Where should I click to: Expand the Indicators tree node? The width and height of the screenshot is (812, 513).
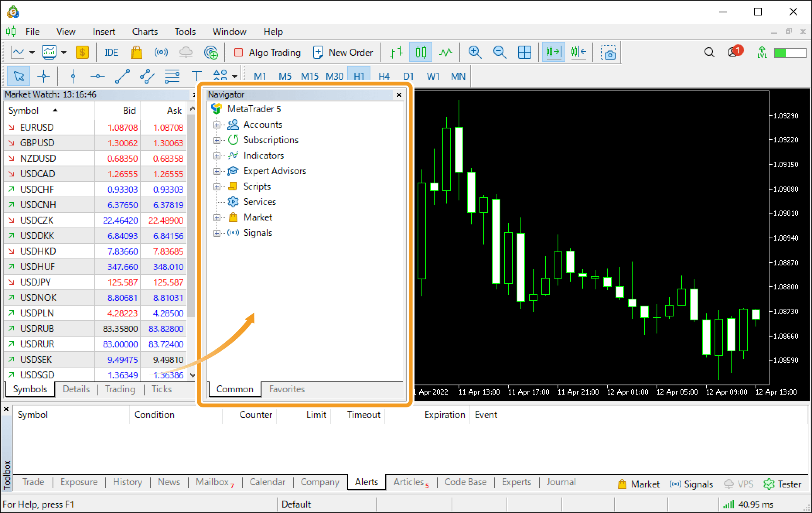[217, 156]
